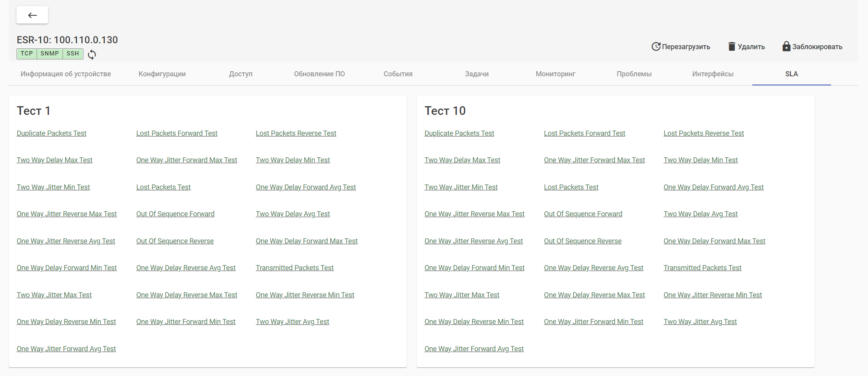Click the refresh status icon beside SSH
The width and height of the screenshot is (868, 376).
pos(92,54)
